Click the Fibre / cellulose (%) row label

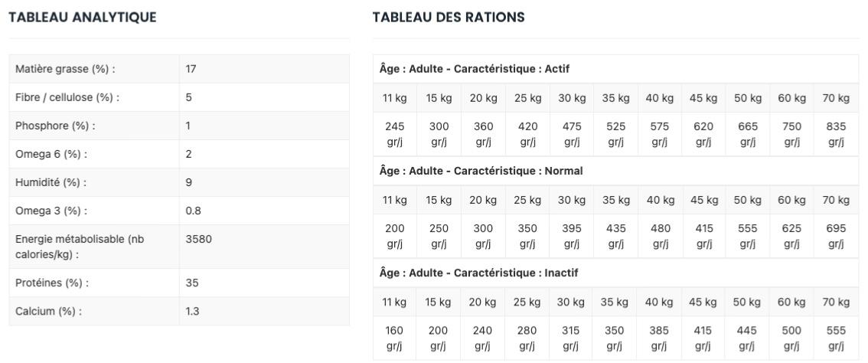click(x=67, y=97)
